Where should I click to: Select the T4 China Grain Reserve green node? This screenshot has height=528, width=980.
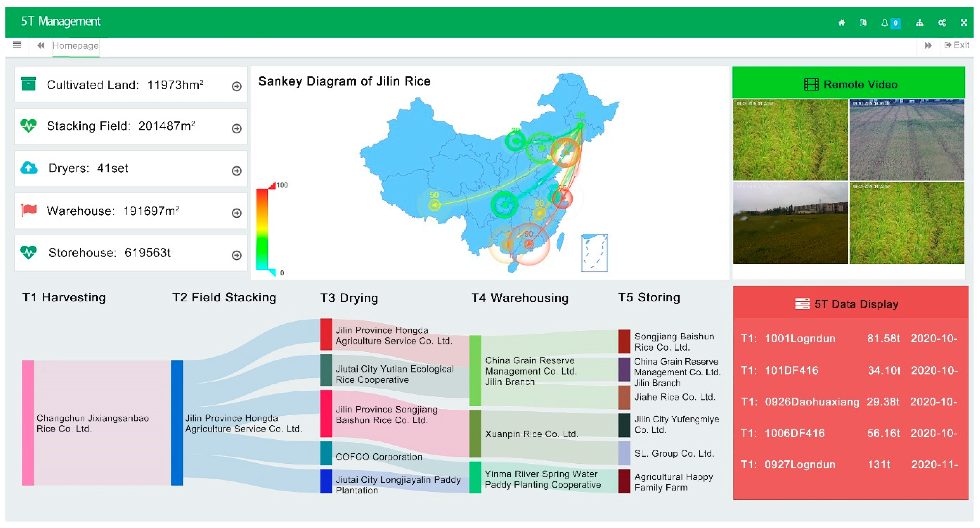pyautogui.click(x=475, y=370)
